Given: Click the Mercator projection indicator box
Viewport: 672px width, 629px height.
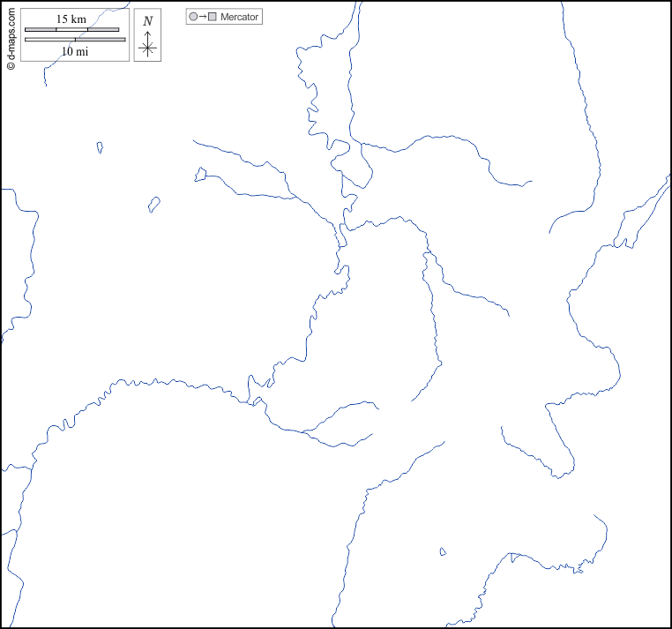Looking at the screenshot, I should pos(224,17).
